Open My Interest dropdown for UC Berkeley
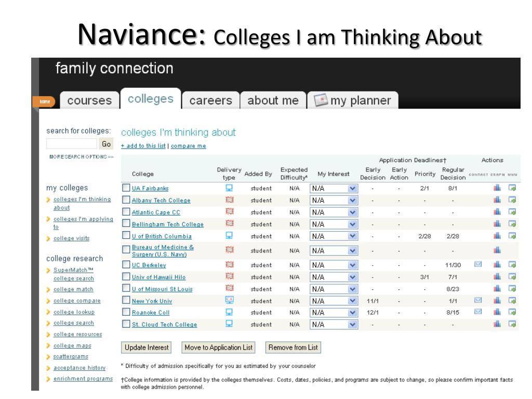This screenshot has height=399, width=532. click(334, 264)
